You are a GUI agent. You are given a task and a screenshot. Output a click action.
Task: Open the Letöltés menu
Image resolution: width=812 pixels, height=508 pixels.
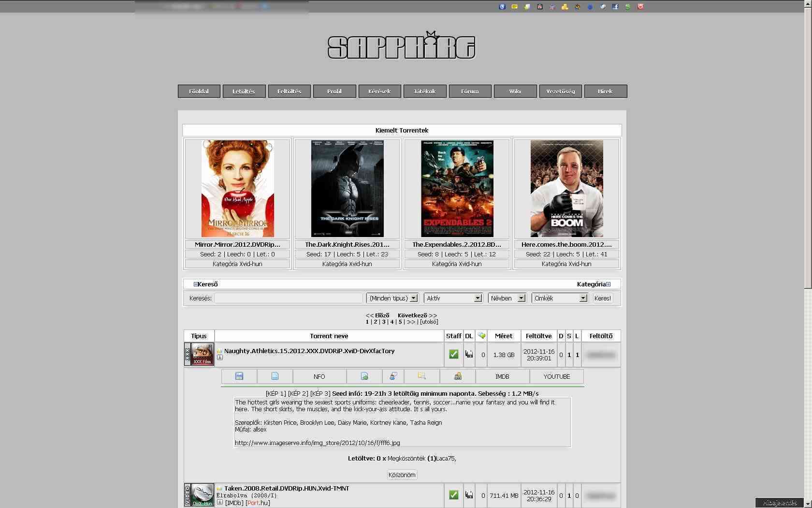click(244, 91)
